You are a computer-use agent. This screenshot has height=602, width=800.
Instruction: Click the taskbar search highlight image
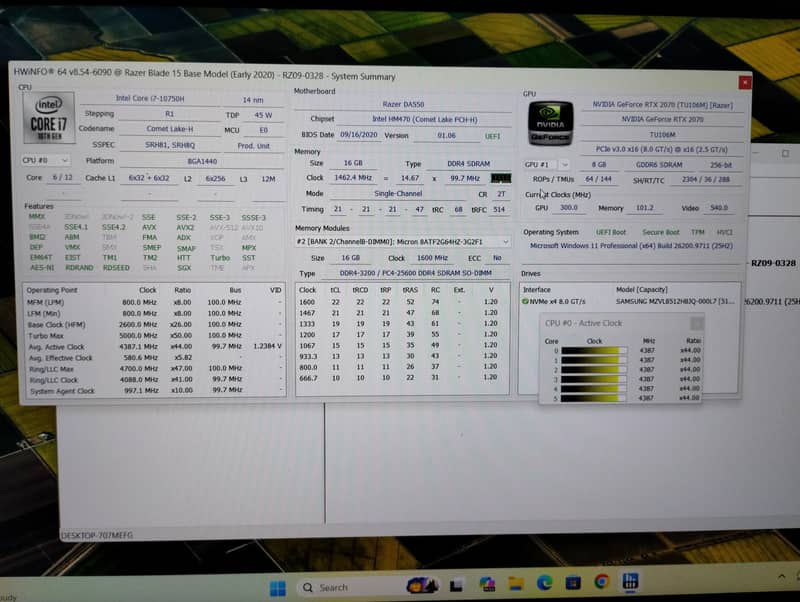click(x=422, y=585)
